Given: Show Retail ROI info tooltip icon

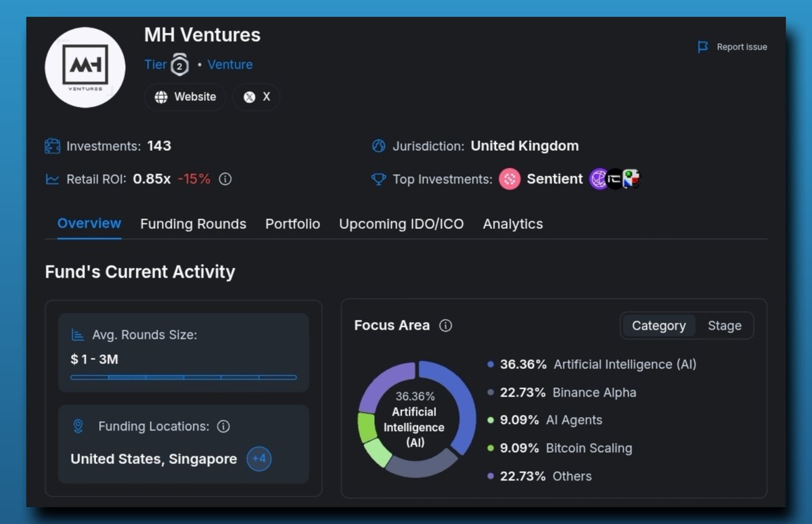Looking at the screenshot, I should pyautogui.click(x=226, y=179).
